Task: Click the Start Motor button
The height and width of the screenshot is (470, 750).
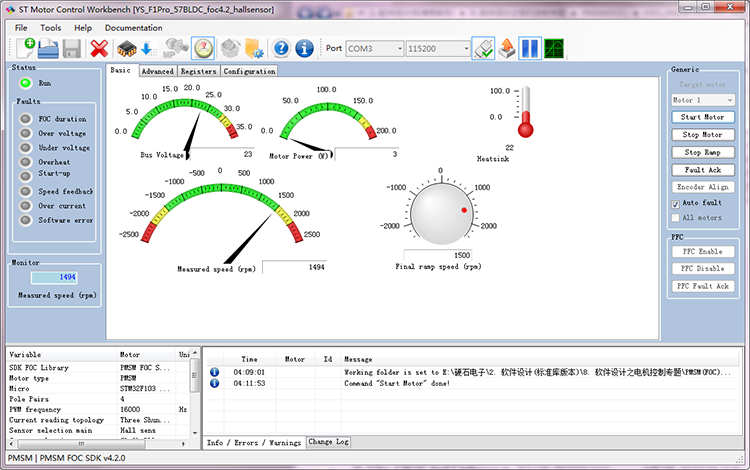Action: tap(703, 117)
